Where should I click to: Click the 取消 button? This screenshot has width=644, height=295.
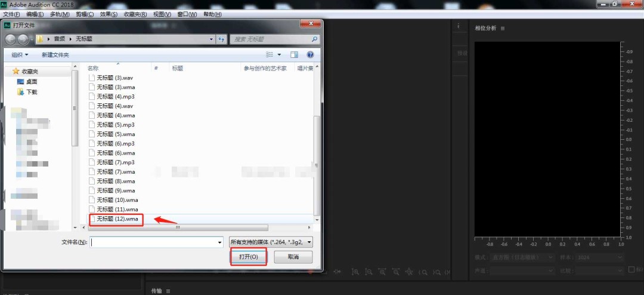click(293, 257)
